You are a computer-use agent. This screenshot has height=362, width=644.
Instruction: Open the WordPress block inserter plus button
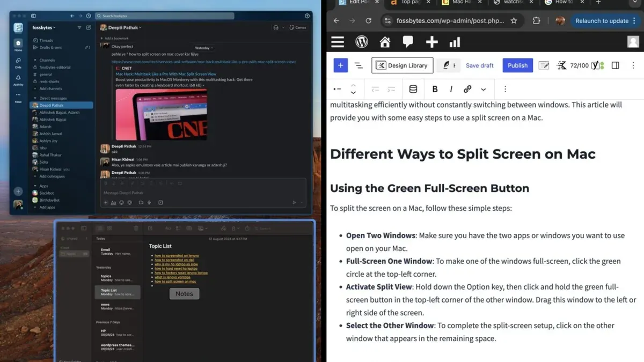tap(340, 65)
